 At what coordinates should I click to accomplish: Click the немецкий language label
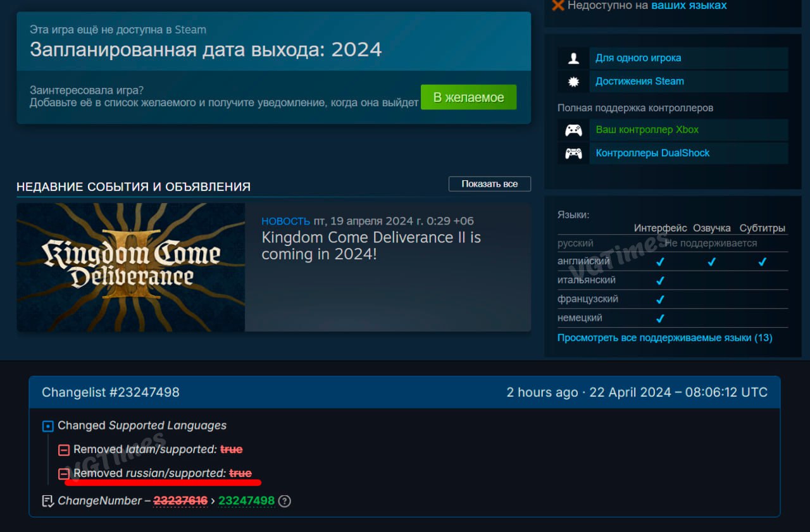coord(580,318)
